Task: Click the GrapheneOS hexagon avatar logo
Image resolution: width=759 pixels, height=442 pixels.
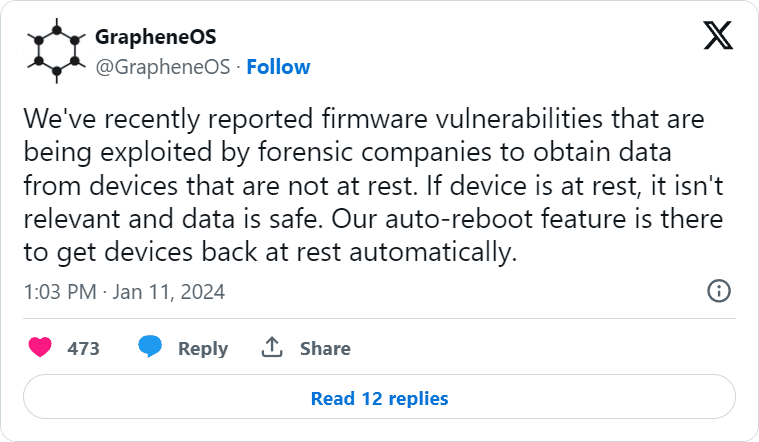Action: coord(52,52)
